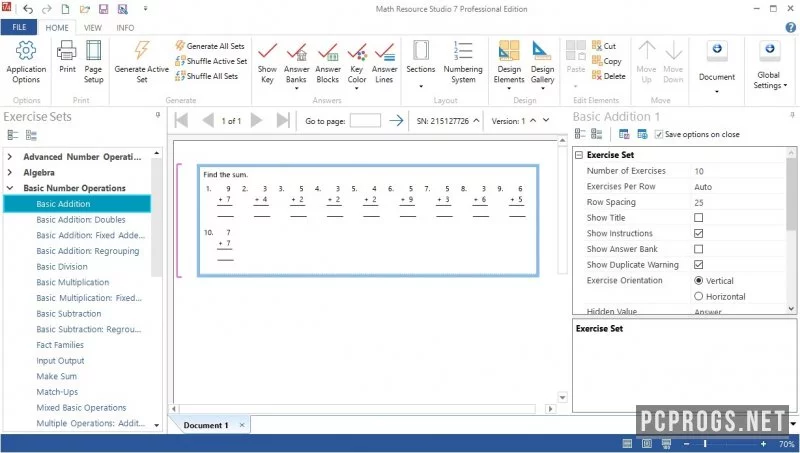
Task: Switch to the HOME ribbon tab
Action: 57,28
